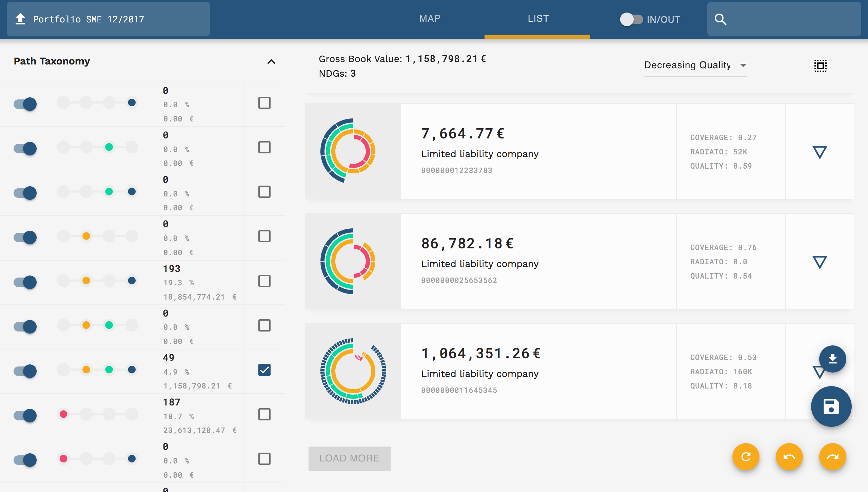
Task: Expand the dropdown arrow for 86,782.18€ entry
Action: 820,261
